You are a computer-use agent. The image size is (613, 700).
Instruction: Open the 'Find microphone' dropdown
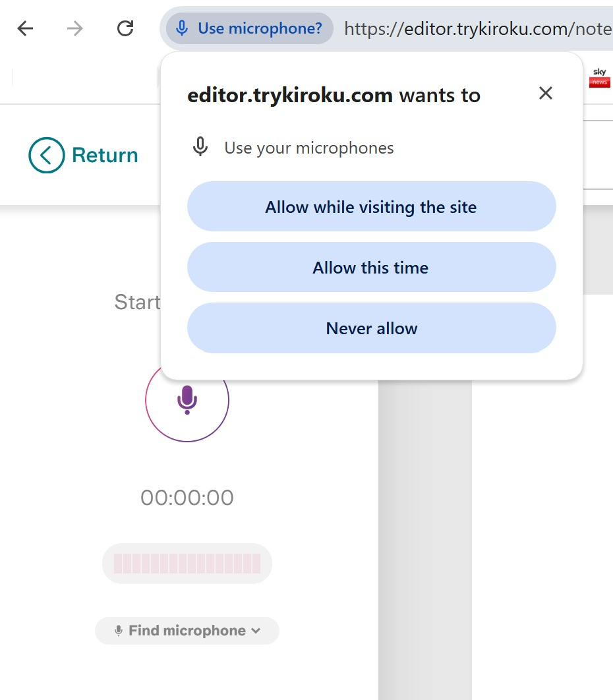(187, 631)
